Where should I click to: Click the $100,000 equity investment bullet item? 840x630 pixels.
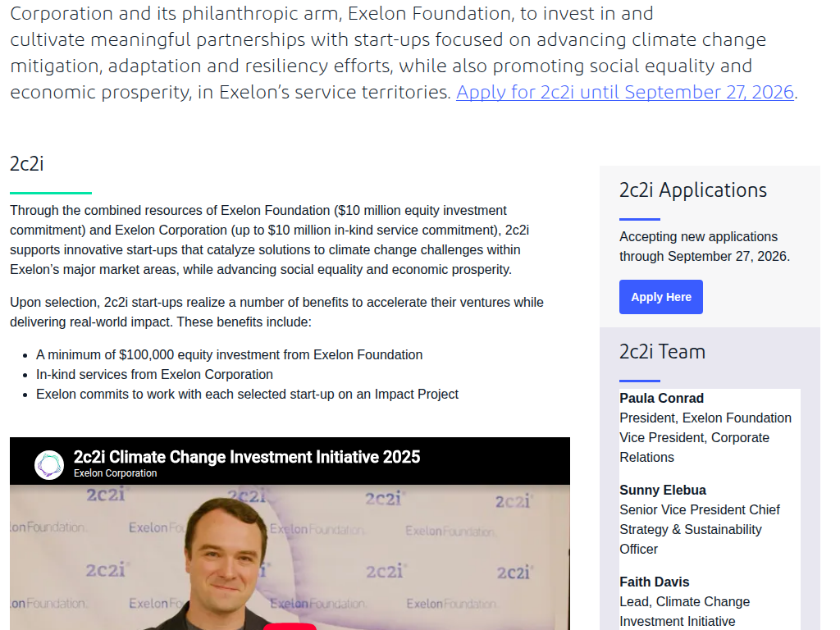[x=230, y=354]
